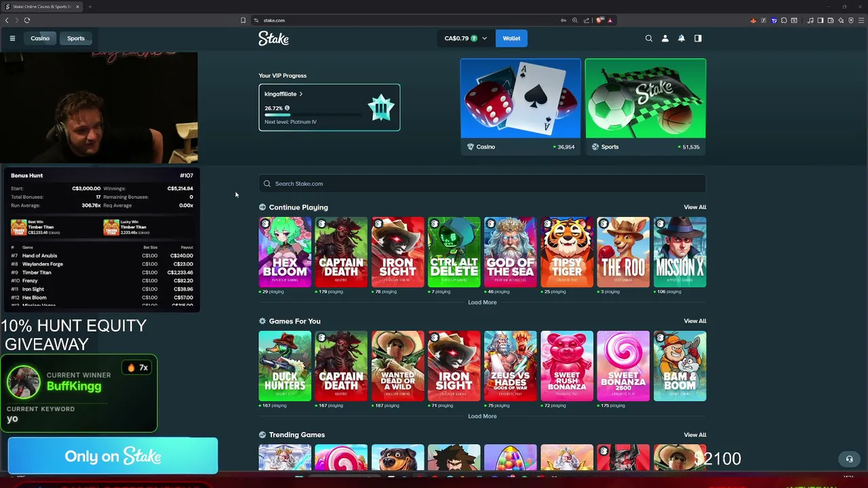
Task: Open Hex Bloom game
Action: point(285,252)
